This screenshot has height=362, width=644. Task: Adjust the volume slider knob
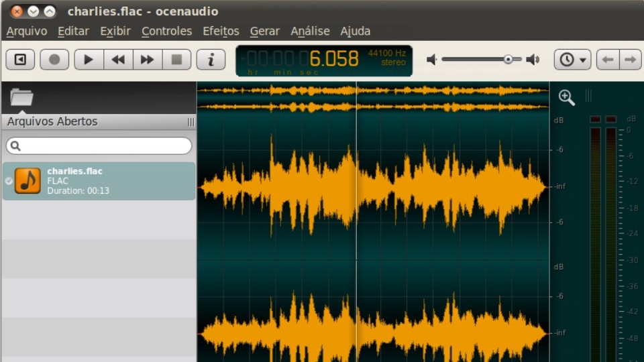(x=508, y=60)
